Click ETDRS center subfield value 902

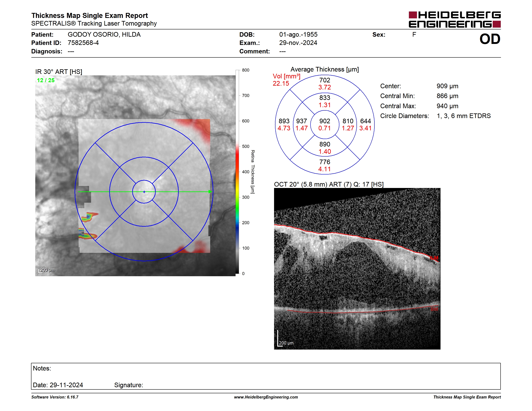click(325, 121)
